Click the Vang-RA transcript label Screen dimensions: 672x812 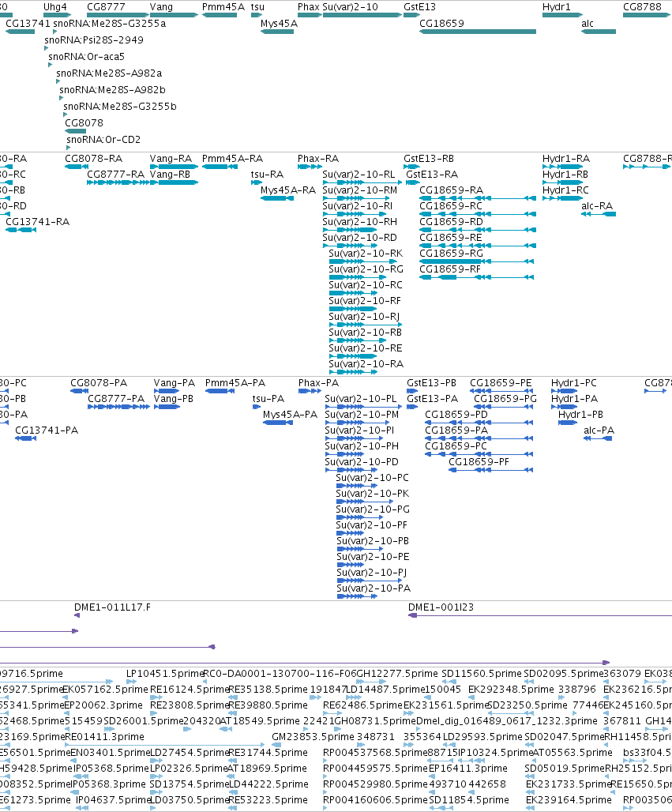point(171,159)
